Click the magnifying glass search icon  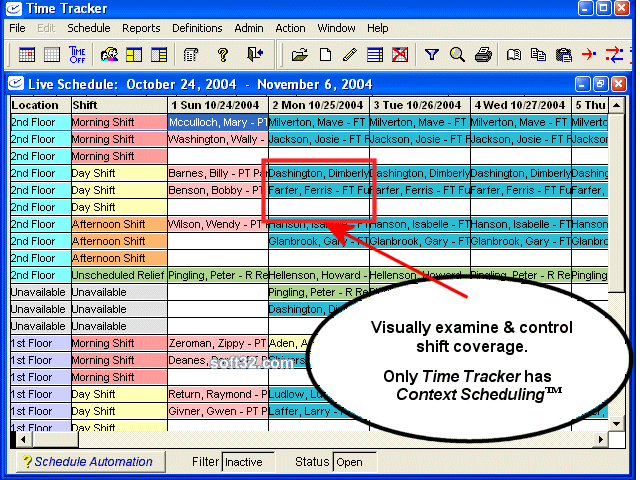[x=457, y=54]
